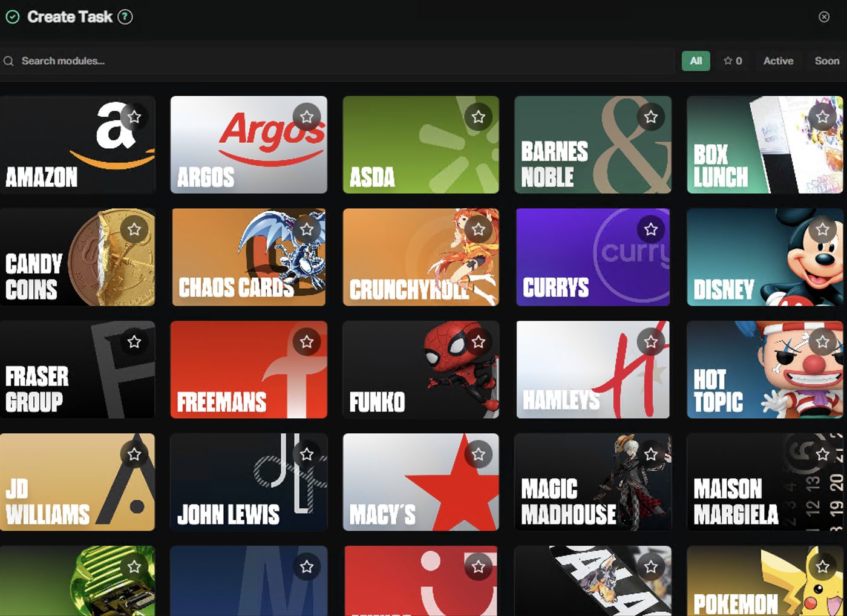Image resolution: width=847 pixels, height=616 pixels.
Task: Toggle the star on the Argos card
Action: pos(307,117)
